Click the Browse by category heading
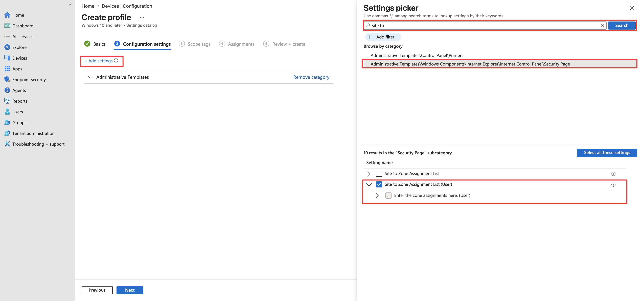Image resolution: width=644 pixels, height=301 pixels. pyautogui.click(x=383, y=46)
